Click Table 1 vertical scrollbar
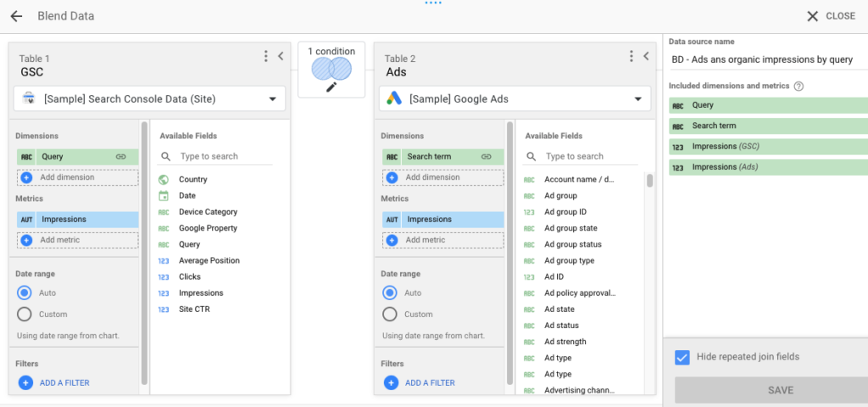This screenshot has height=407, width=868. pos(144,253)
